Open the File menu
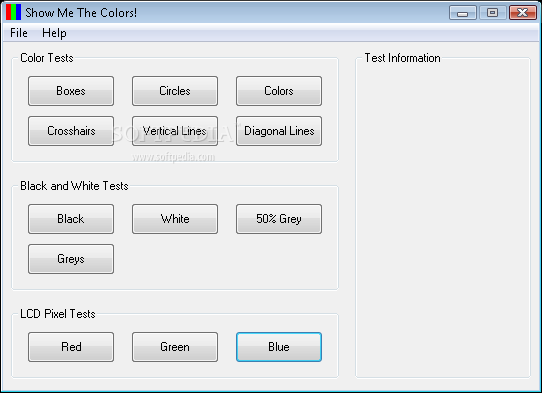 click(x=19, y=33)
